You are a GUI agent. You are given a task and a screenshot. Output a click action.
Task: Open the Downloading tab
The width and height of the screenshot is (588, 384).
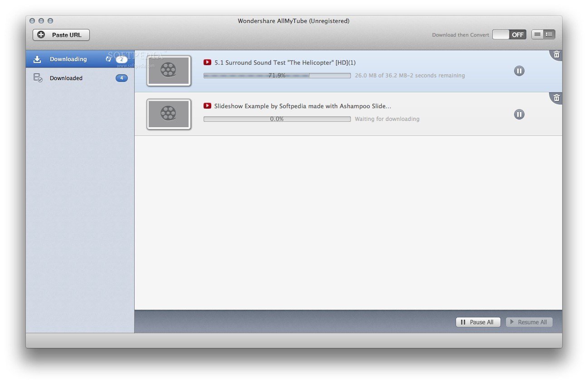coord(68,59)
